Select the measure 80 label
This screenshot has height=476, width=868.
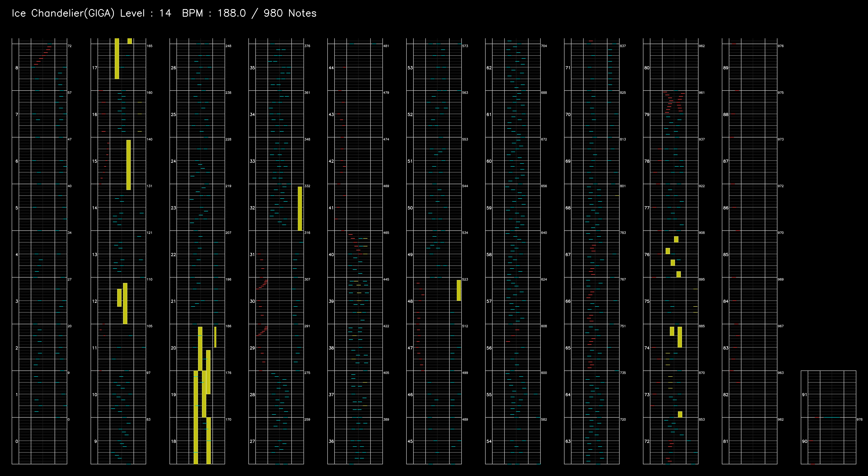pos(647,68)
